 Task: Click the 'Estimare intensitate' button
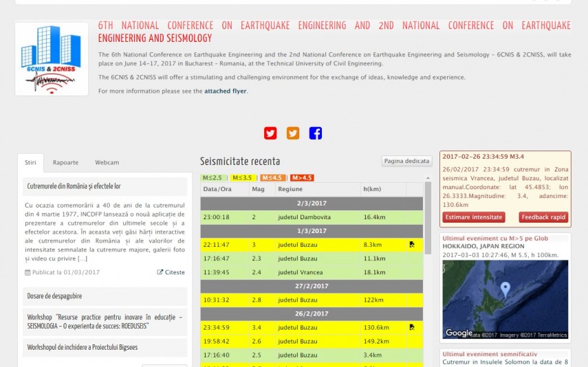tap(475, 217)
